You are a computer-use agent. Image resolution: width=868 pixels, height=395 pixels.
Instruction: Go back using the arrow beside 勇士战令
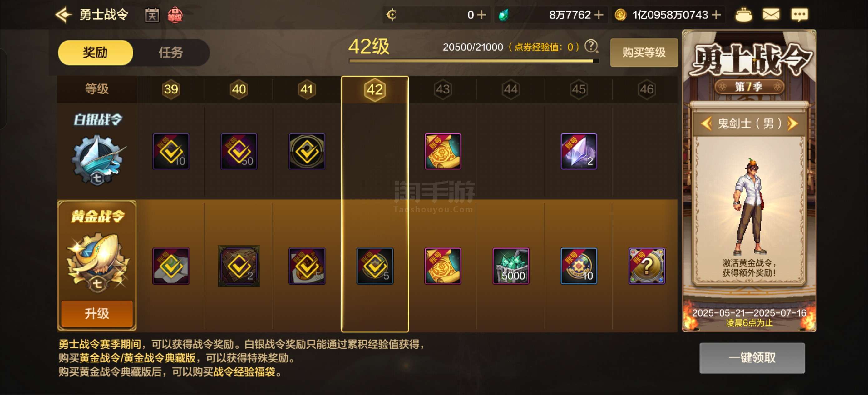64,15
